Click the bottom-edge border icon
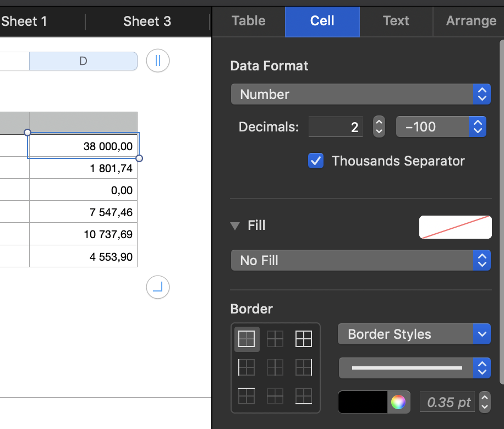Image resolution: width=504 pixels, height=429 pixels. [304, 395]
